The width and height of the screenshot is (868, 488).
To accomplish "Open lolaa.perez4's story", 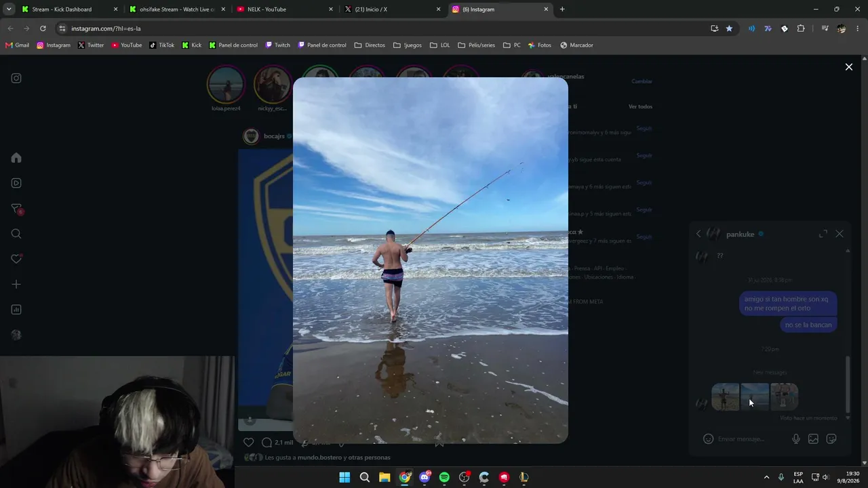I will coord(226,85).
